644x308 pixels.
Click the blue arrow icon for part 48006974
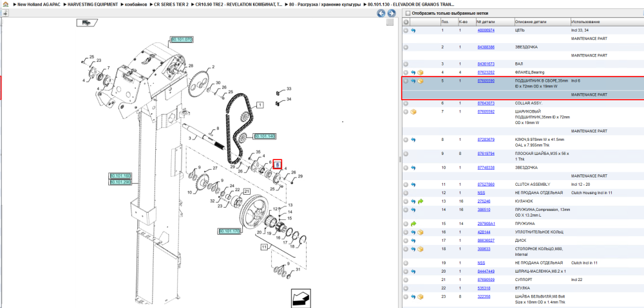click(x=413, y=30)
